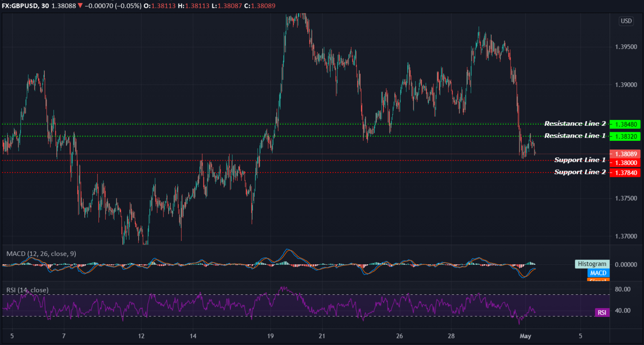Select the 1.38320 green price tag
This screenshot has height=345, width=644.
[625, 136]
